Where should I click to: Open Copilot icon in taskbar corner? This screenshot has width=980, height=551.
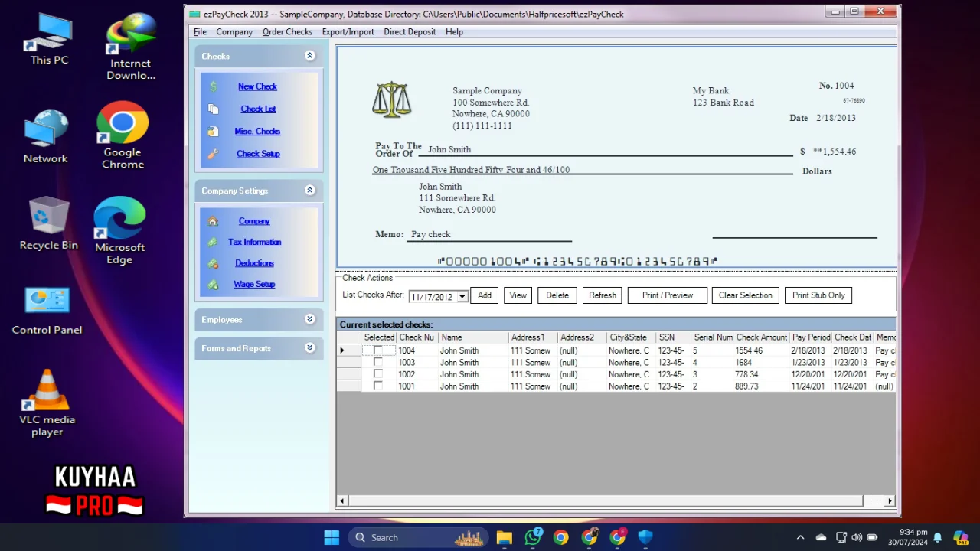[x=960, y=537]
